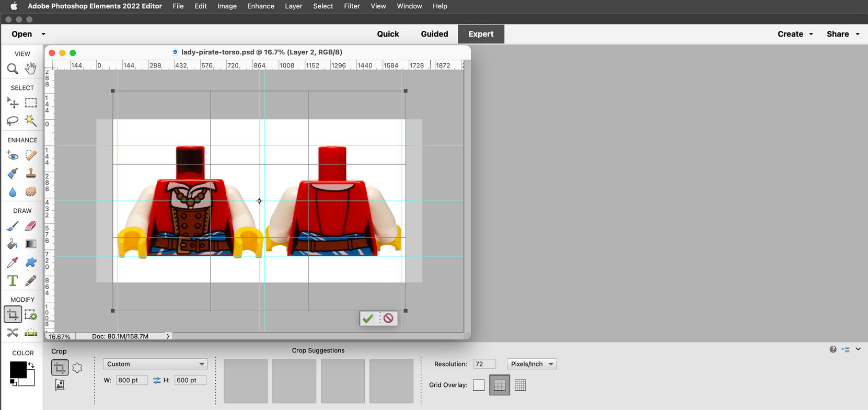Choose Crop tool in tool options
Screen dimensions: 868x410
tap(60, 368)
